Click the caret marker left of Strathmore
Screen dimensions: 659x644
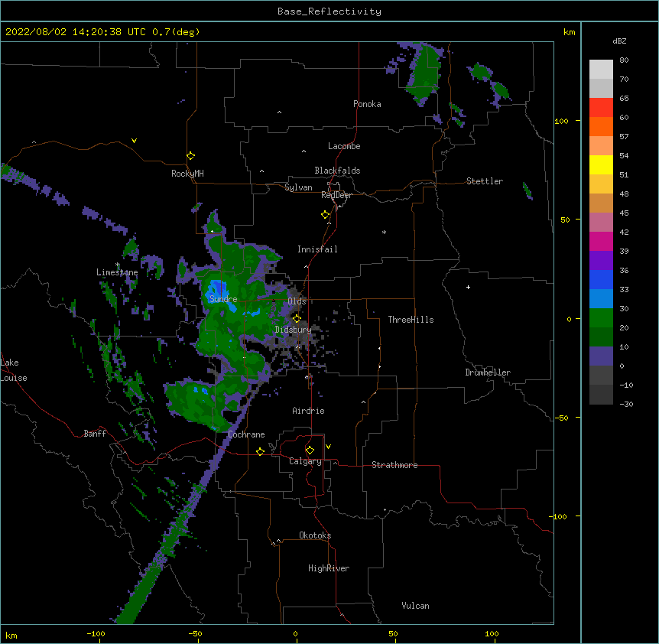pyautogui.click(x=335, y=463)
